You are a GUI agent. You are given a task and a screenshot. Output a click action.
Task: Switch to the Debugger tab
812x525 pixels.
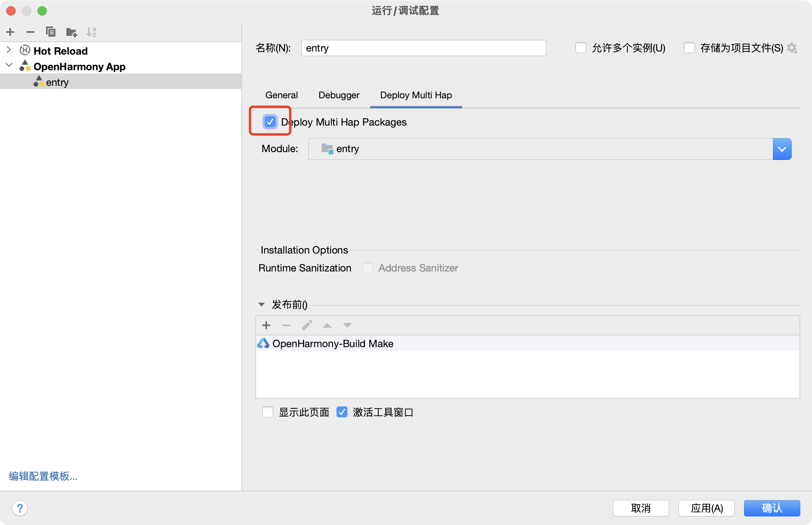(x=339, y=95)
